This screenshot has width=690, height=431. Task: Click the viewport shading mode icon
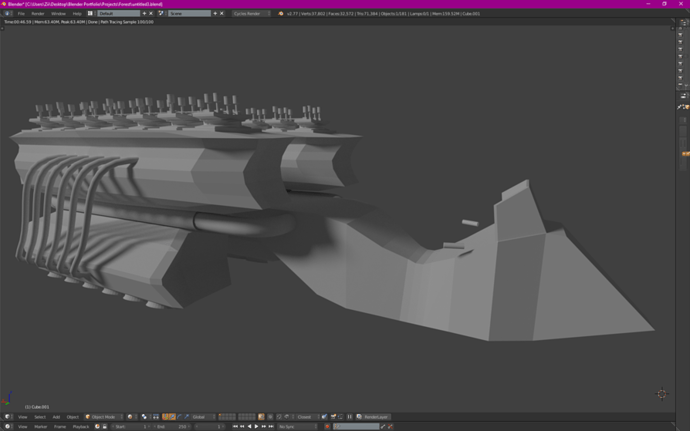(130, 417)
